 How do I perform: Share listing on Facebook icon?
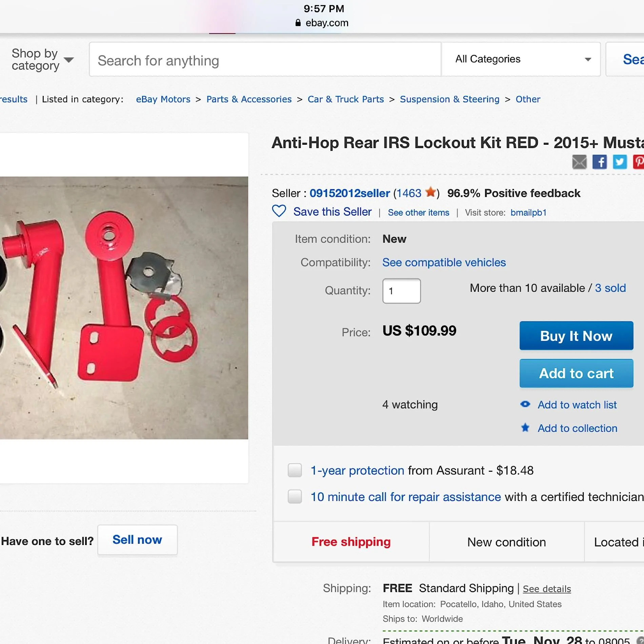coord(600,162)
